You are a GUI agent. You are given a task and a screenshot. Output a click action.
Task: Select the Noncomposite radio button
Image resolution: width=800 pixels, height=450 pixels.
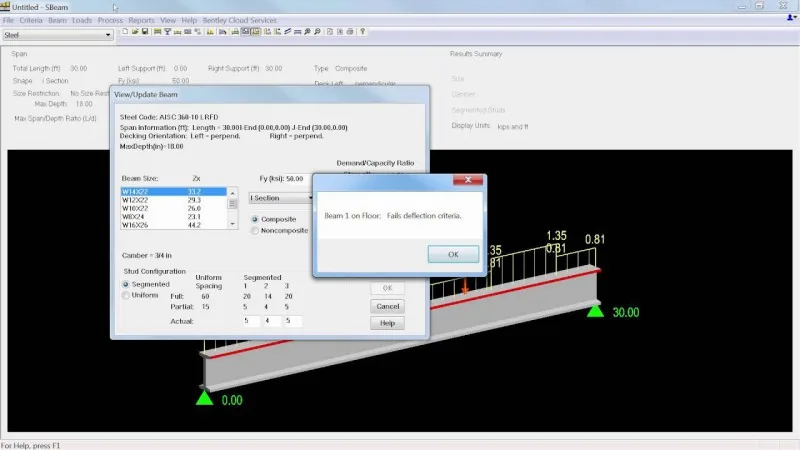pos(255,231)
